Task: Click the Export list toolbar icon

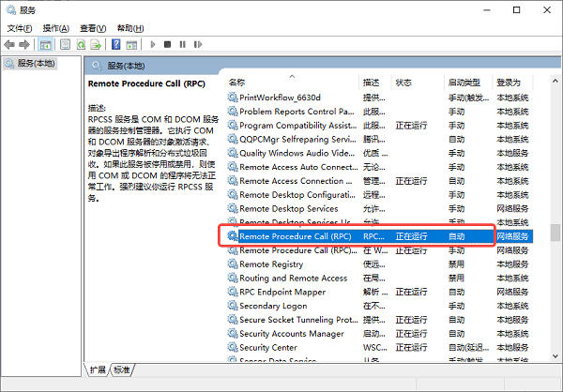Action: pos(96,44)
